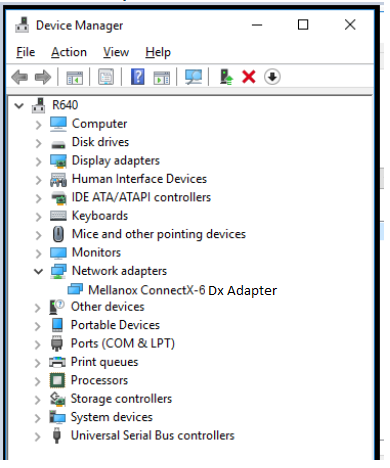
Task: Toggle the action pane toolbar icon
Action: pos(161,77)
